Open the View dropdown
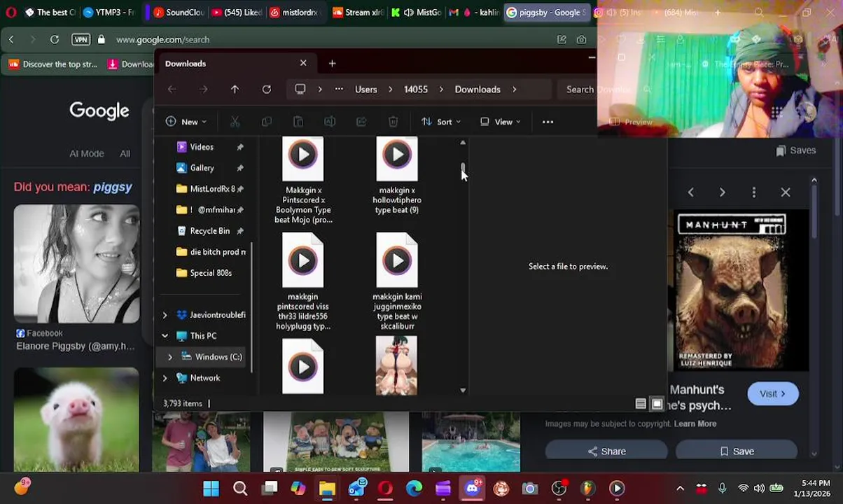The height and width of the screenshot is (504, 843). click(501, 122)
